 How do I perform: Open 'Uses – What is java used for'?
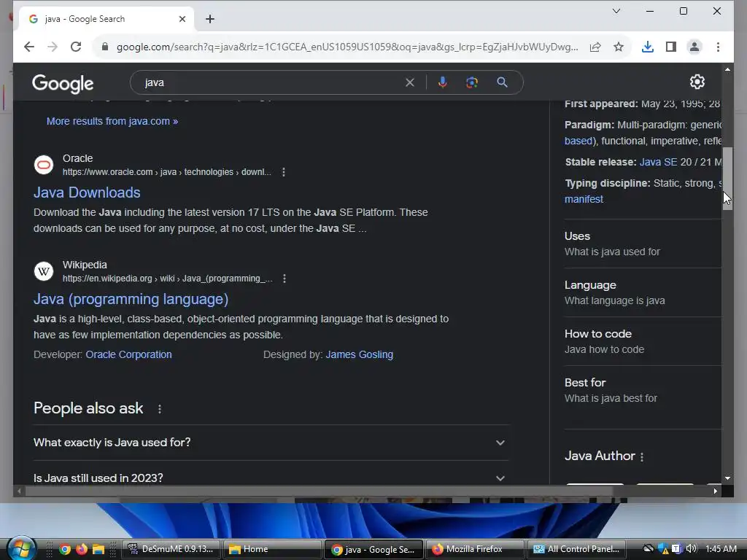click(643, 244)
